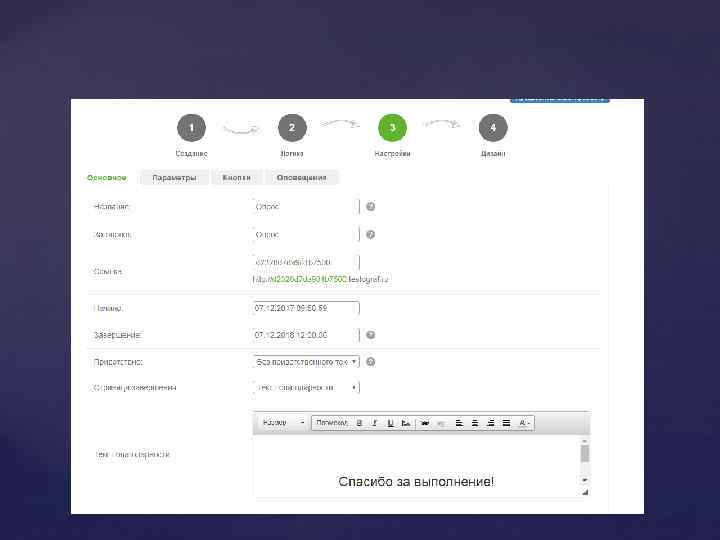Click the Настройки step label
The height and width of the screenshot is (540, 720).
click(x=392, y=153)
